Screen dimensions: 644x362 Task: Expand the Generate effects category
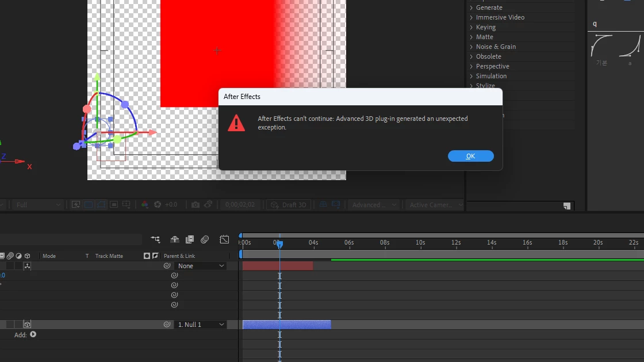(x=471, y=7)
